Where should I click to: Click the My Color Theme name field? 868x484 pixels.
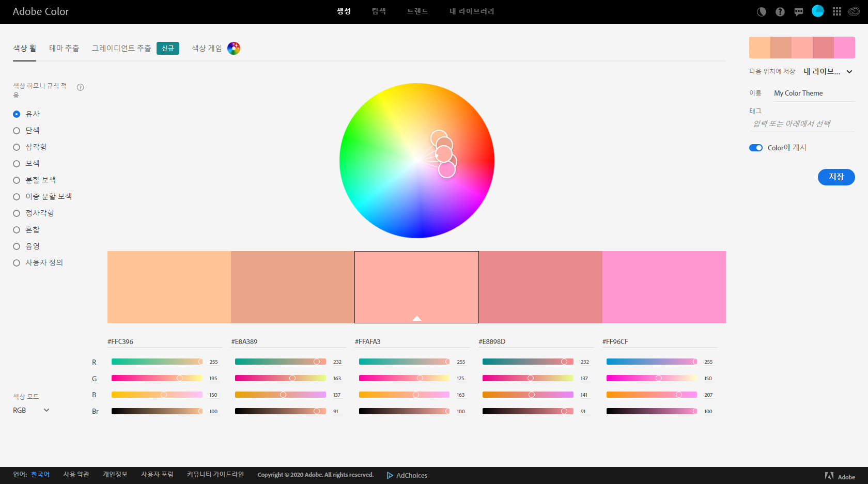coord(813,93)
